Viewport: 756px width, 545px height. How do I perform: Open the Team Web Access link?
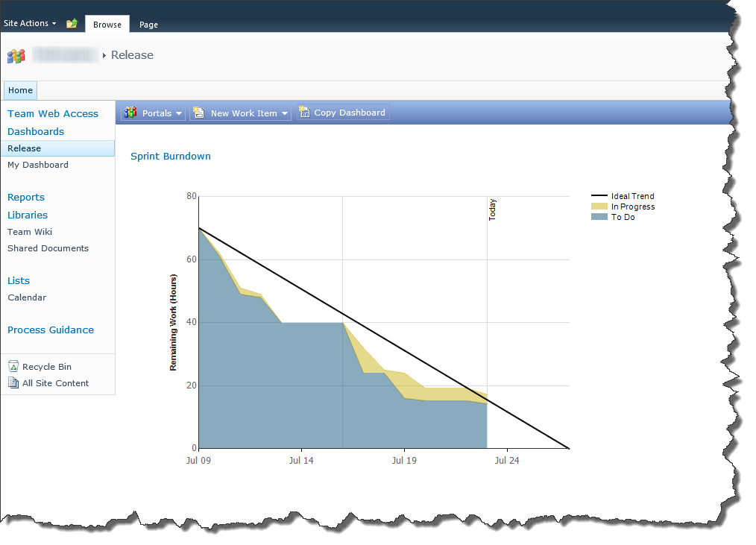(x=53, y=114)
